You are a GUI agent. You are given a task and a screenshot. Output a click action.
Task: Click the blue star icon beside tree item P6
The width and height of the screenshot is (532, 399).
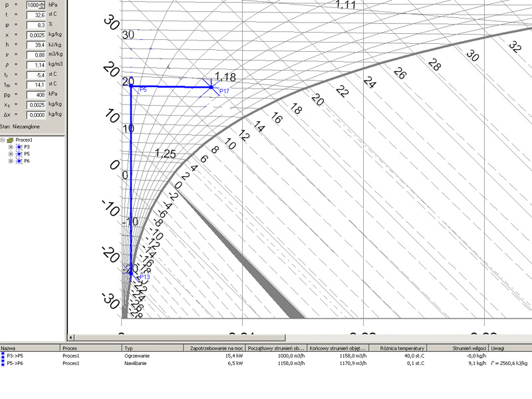(19, 161)
